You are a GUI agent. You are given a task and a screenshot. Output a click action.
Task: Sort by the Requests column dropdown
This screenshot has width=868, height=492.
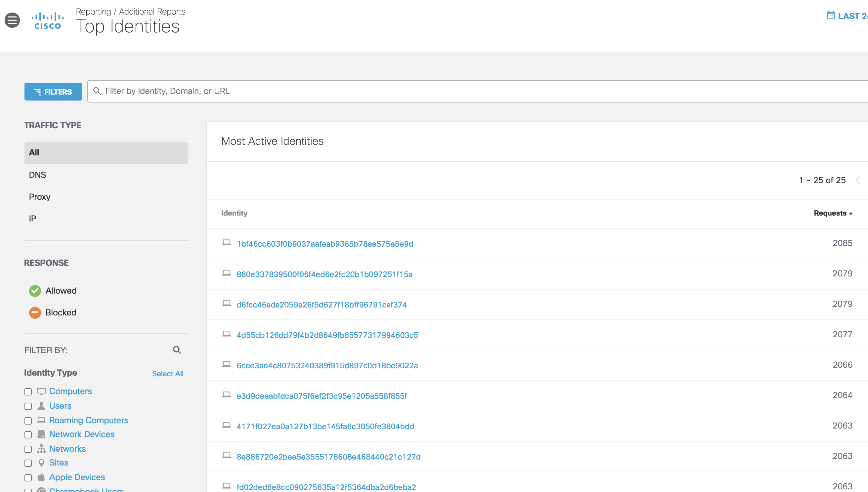[833, 213]
